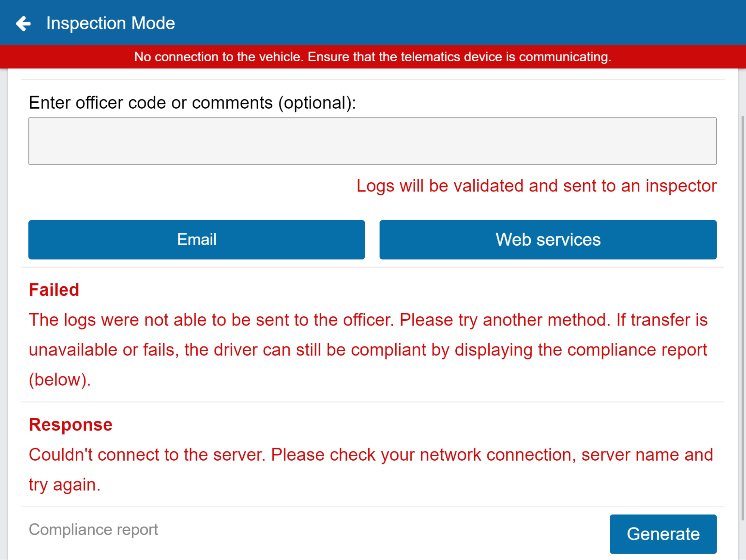The image size is (746, 560).
Task: Click the back arrow in header
Action: [23, 24]
